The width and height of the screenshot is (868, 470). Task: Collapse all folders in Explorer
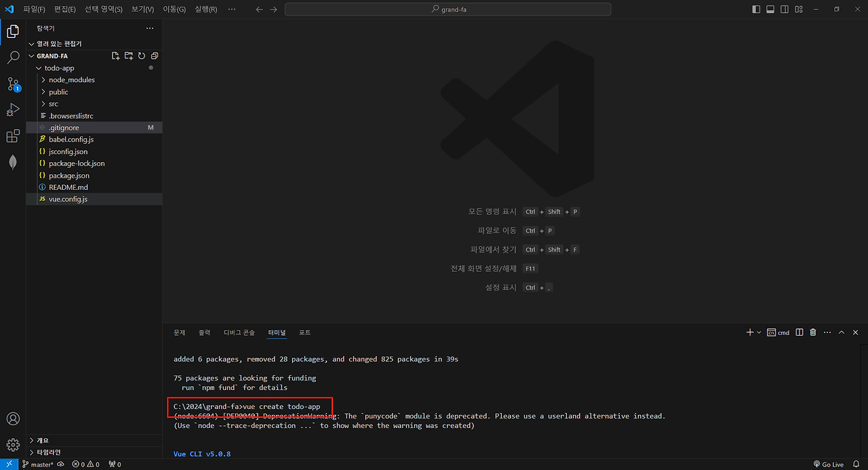155,56
